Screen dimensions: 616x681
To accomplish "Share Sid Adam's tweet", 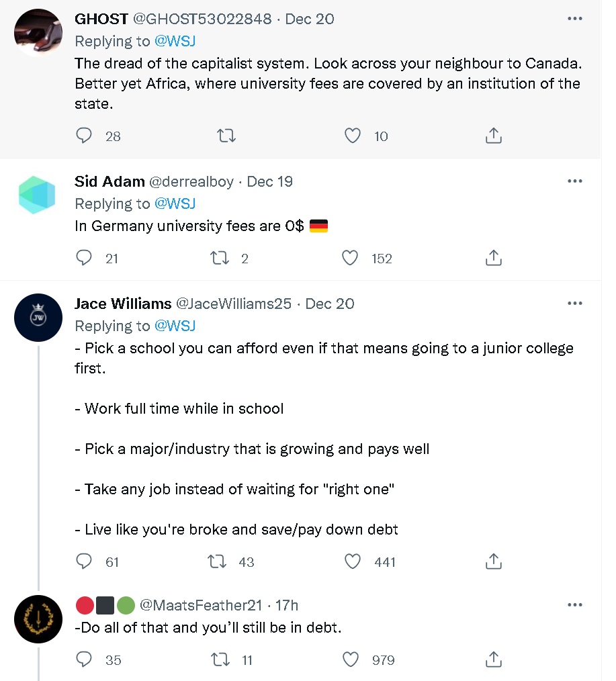I will [493, 259].
